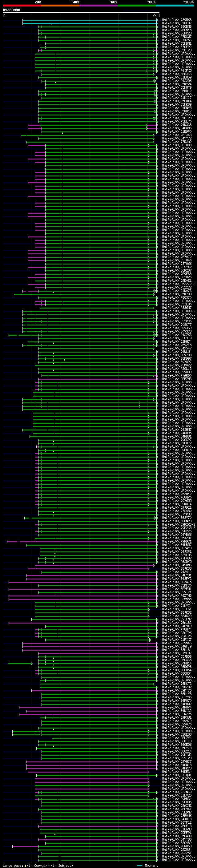The width and height of the screenshot is (197, 868).
Task: Click the purple alignment bar for UniRef100_A5E7H3
Action: pyautogui.click(x=98, y=379)
